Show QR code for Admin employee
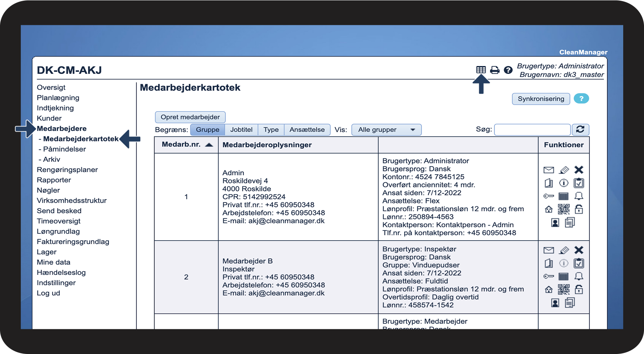Screen dimensions: 644x354 click(564, 209)
